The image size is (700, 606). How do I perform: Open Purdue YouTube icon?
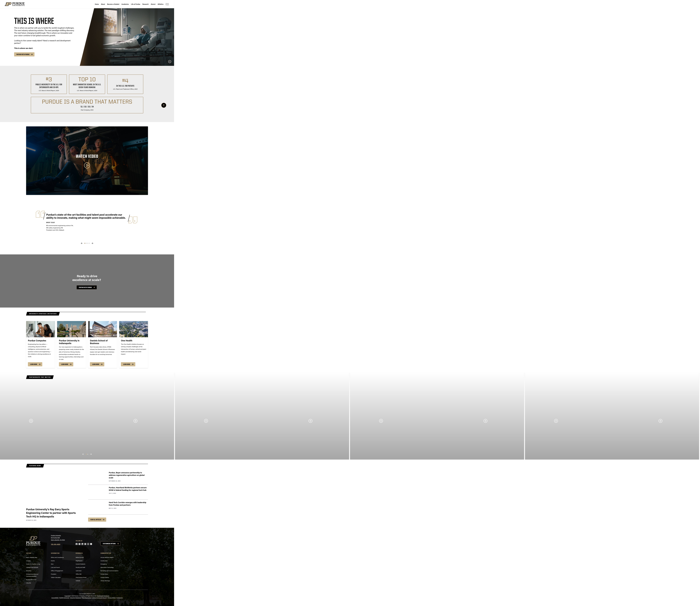pyautogui.click(x=88, y=544)
